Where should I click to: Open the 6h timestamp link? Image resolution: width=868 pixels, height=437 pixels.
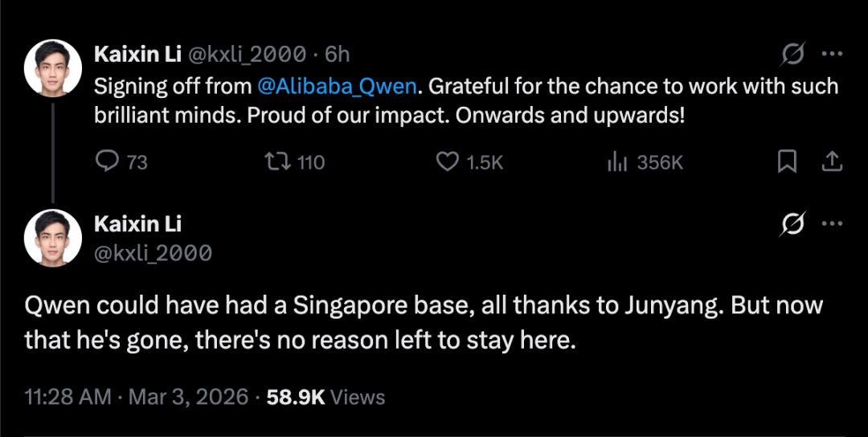tap(338, 54)
